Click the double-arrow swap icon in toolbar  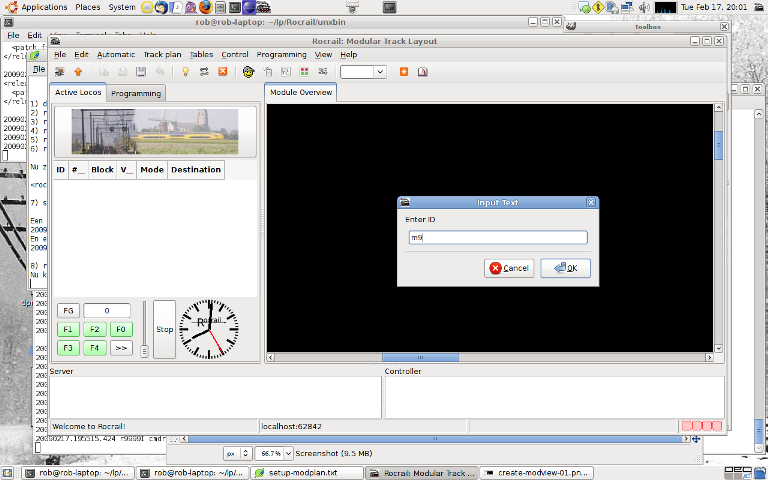(x=204, y=72)
